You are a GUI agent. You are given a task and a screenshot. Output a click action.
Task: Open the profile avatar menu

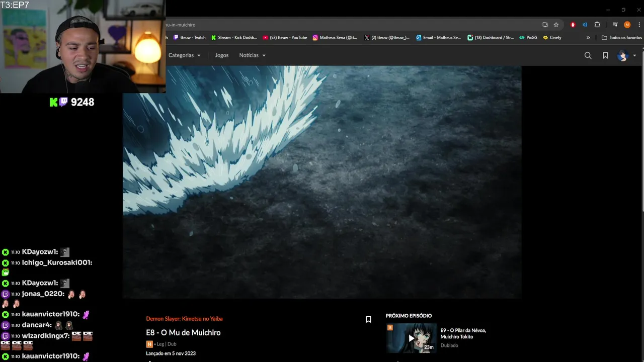(x=626, y=55)
